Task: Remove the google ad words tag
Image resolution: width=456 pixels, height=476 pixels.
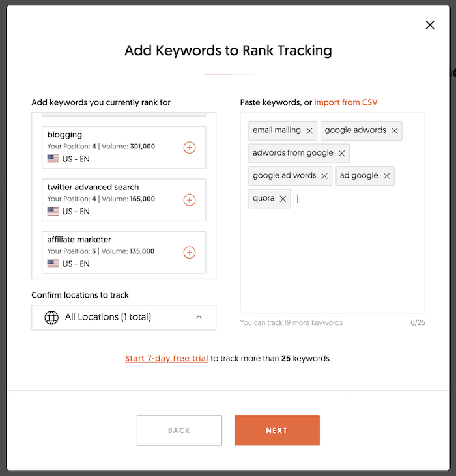Action: tap(324, 176)
